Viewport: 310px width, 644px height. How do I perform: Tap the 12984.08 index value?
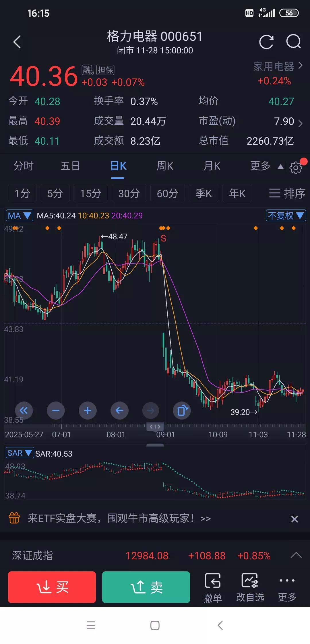tap(147, 556)
